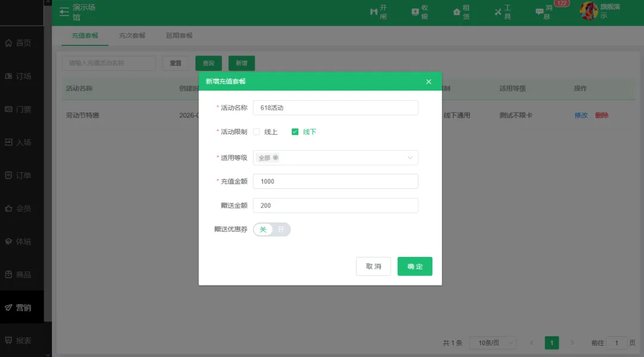
Task: Open the 工具 tools icon in header
Action: [x=503, y=12]
